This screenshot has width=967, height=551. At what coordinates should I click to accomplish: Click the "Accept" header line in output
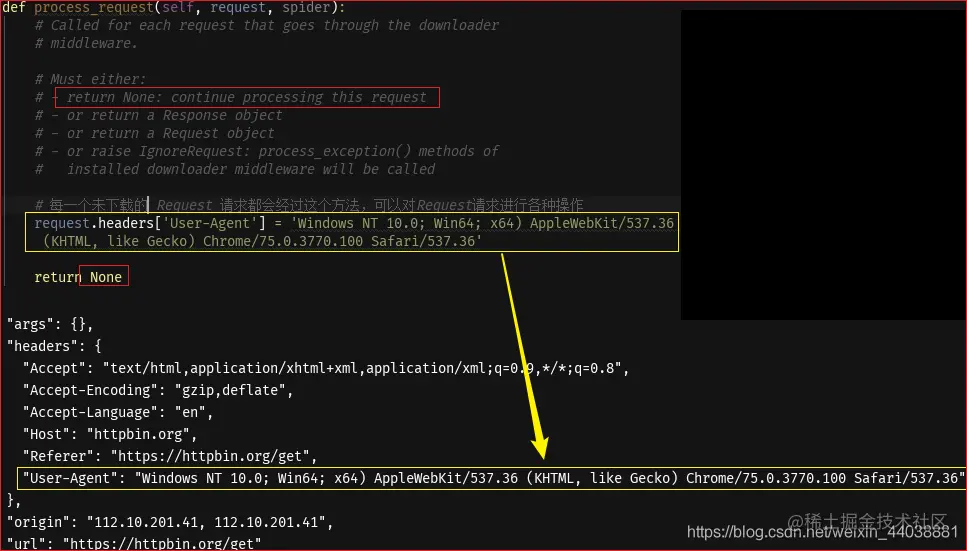(x=326, y=368)
